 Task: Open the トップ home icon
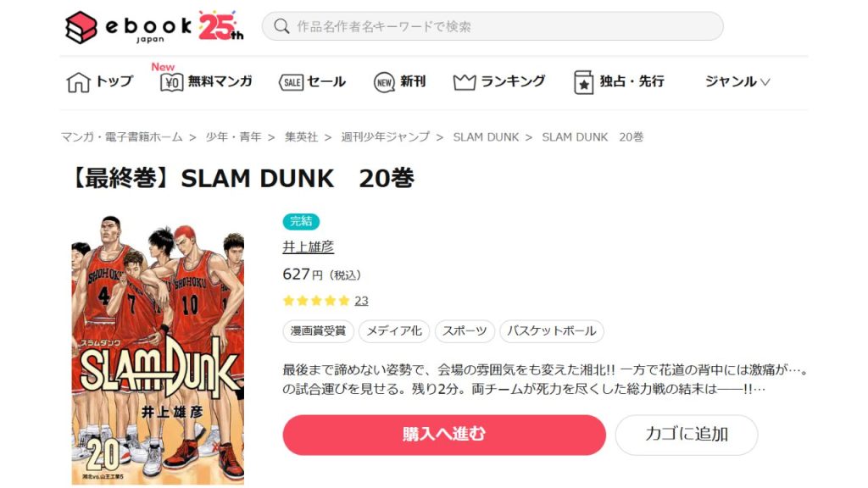[x=78, y=82]
